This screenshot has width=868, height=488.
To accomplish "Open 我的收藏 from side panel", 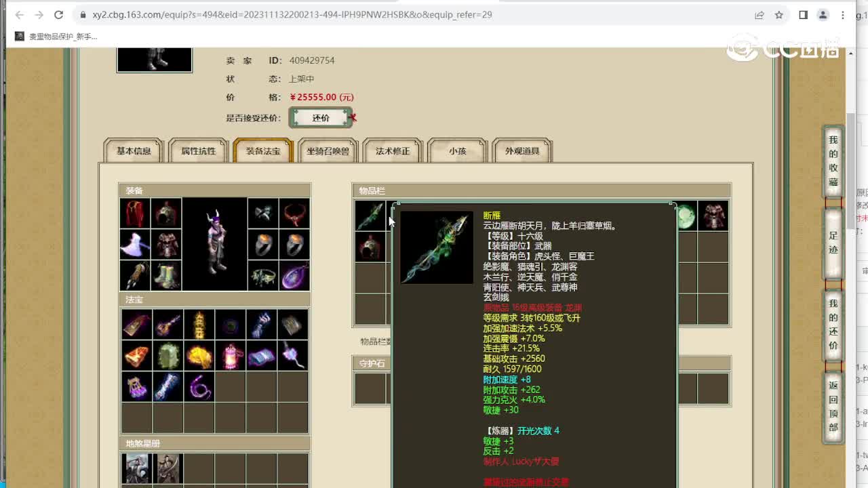I will click(833, 161).
